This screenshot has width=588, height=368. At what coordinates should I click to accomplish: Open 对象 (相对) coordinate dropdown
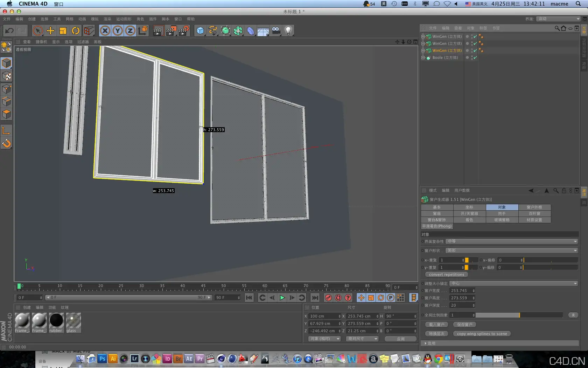pos(324,339)
